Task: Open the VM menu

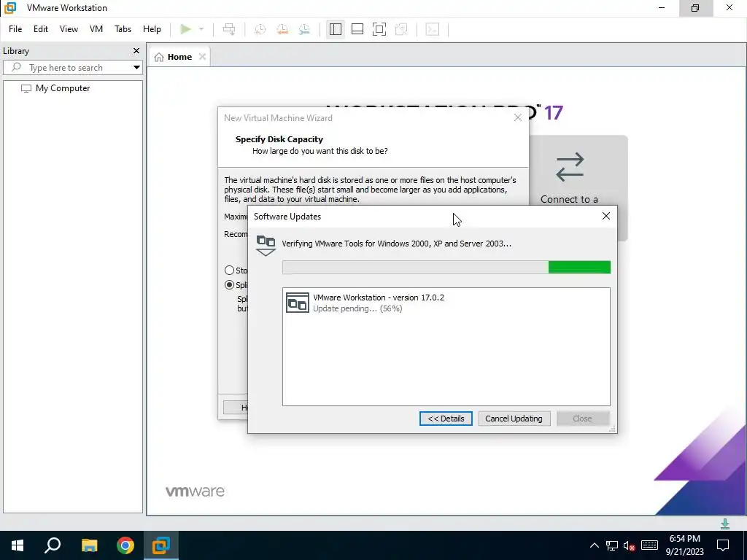Action: coord(96,29)
